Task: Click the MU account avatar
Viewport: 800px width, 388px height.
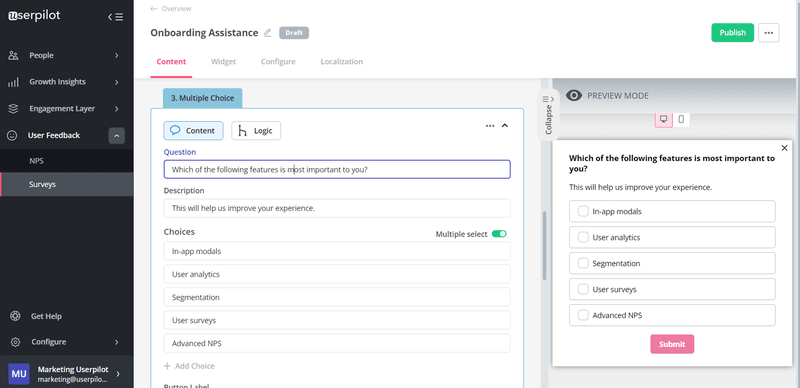Action: click(19, 374)
